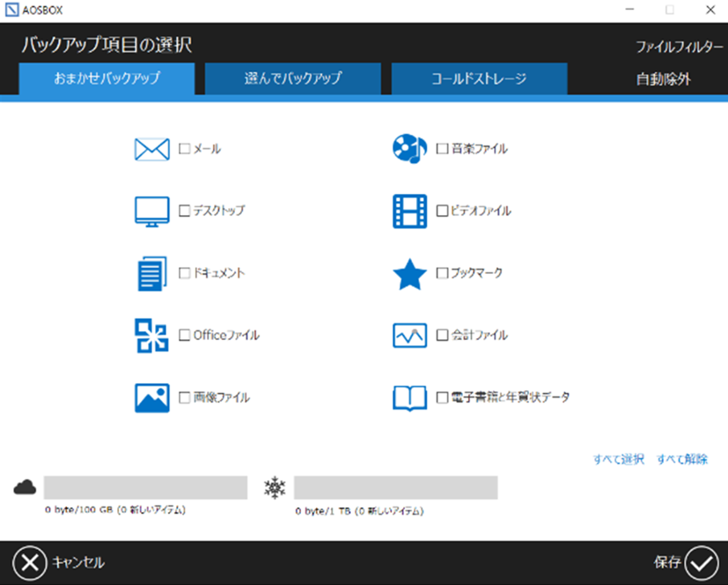This screenshot has width=728, height=585.
Task: Go to コールドストレージ tab
Action: [479, 78]
